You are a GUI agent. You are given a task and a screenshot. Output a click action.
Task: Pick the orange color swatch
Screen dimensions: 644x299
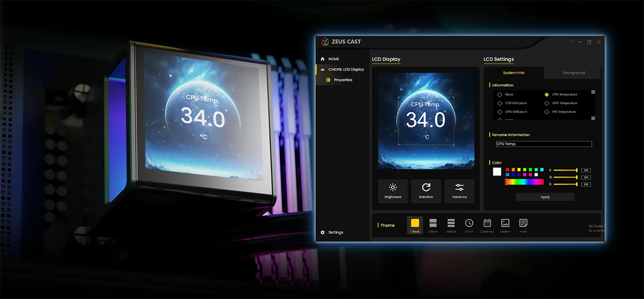[x=513, y=170]
